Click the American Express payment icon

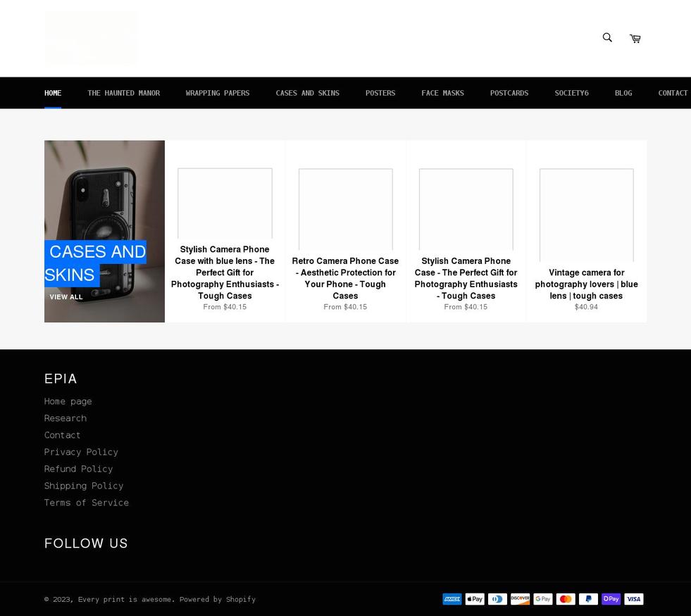[452, 599]
